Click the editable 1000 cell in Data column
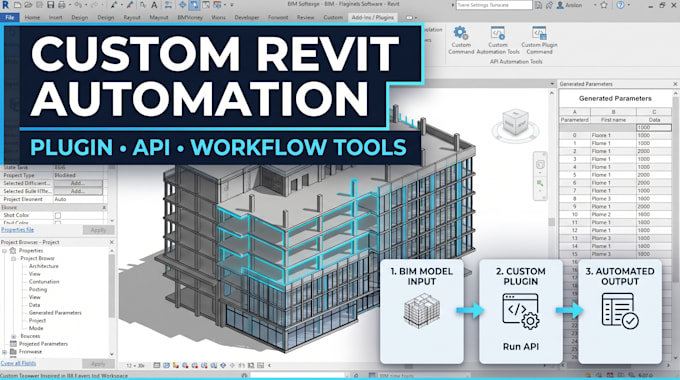This screenshot has height=380, width=680. pyautogui.click(x=654, y=128)
